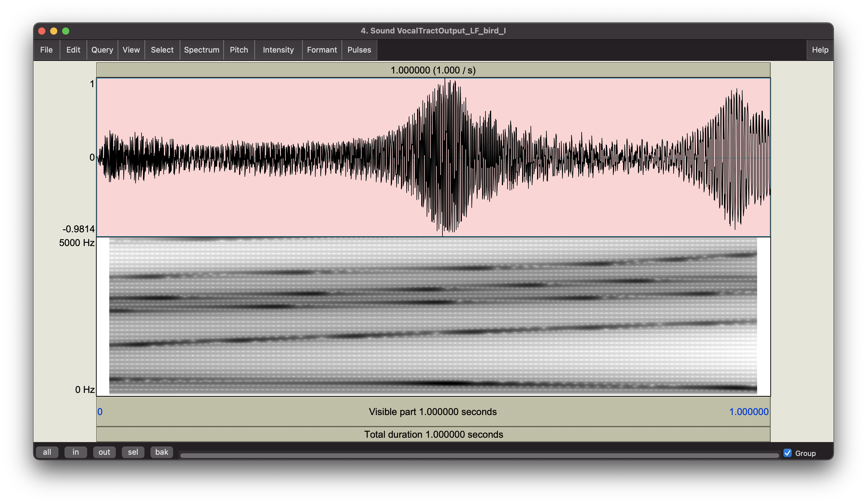Open the Intensity menu

[x=278, y=50]
